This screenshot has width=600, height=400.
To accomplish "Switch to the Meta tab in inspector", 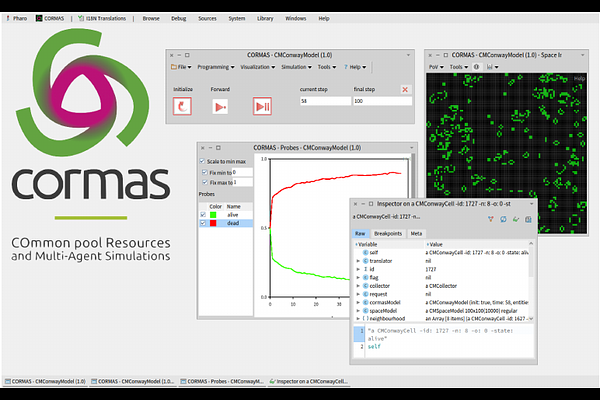I will coord(416,233).
